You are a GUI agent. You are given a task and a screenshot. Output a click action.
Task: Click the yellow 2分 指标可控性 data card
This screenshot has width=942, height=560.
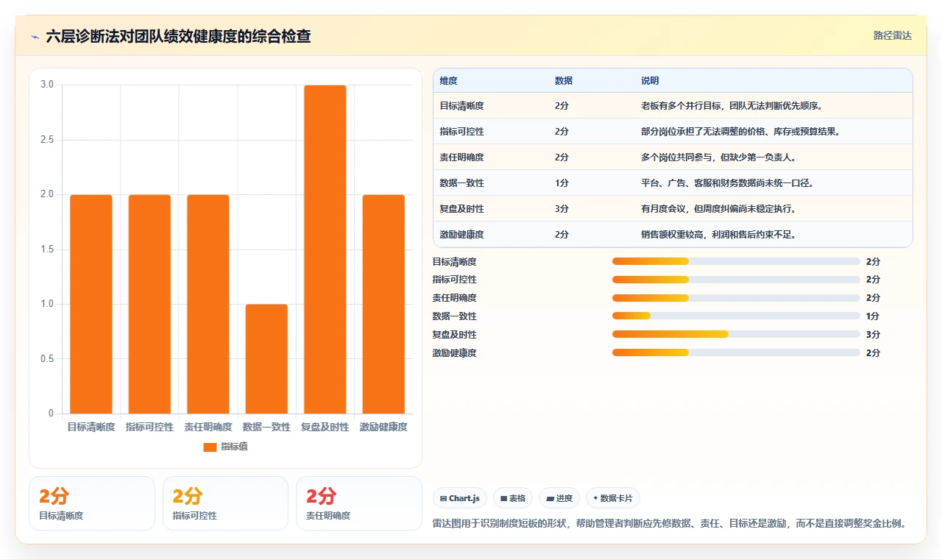pyautogui.click(x=225, y=503)
